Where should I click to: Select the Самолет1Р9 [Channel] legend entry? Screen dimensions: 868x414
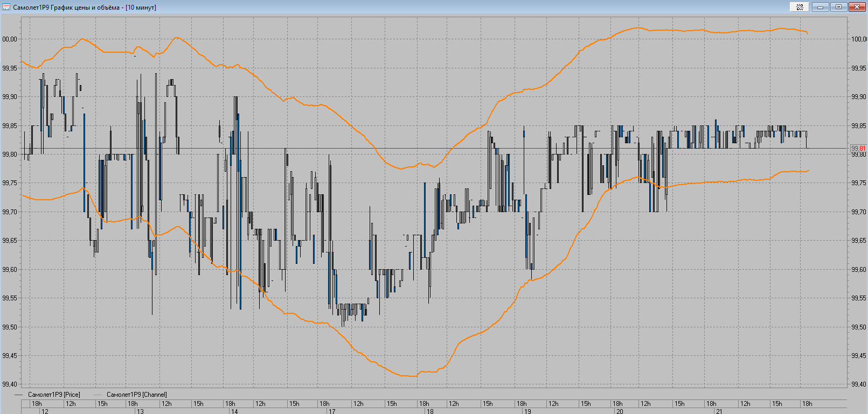137,395
